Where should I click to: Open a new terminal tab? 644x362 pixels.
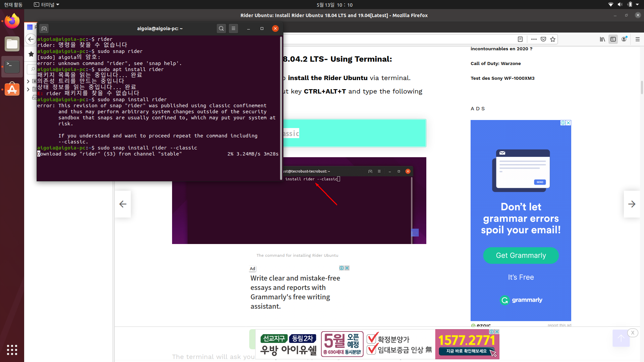click(x=44, y=28)
